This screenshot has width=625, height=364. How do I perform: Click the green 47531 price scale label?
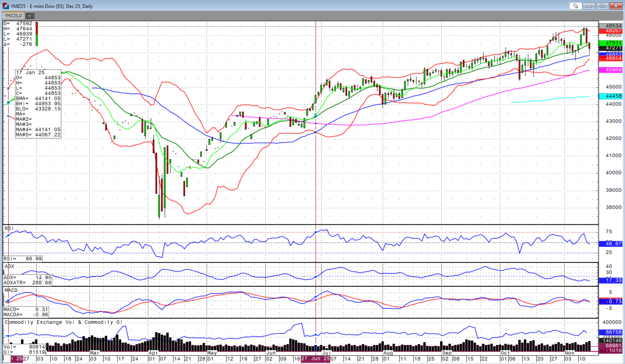[611, 43]
